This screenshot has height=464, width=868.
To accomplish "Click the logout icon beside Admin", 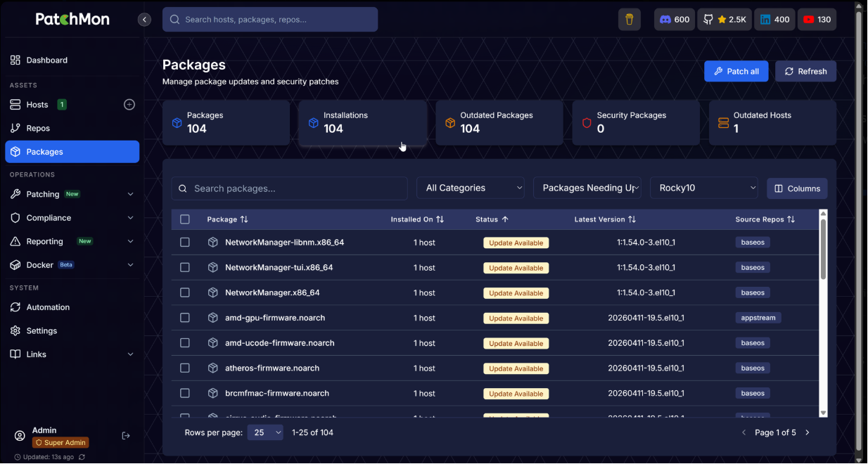I will click(x=126, y=436).
